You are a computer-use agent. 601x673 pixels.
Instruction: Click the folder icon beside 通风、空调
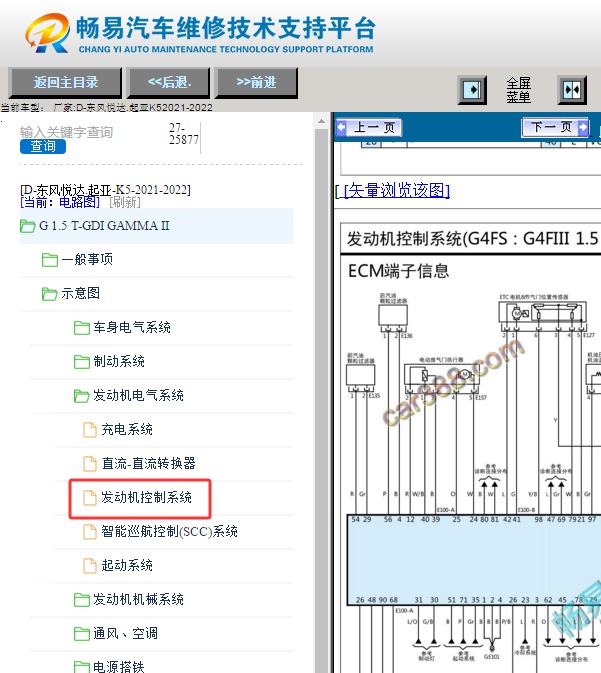(82, 634)
